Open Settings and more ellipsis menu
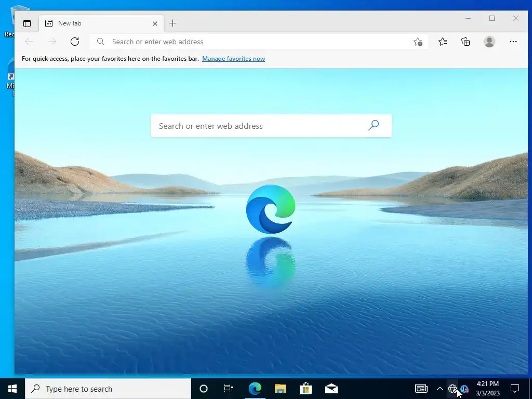This screenshot has width=532, height=399. [x=513, y=42]
